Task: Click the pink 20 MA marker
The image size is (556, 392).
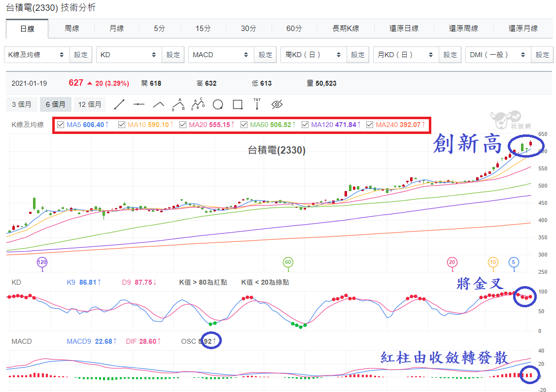Action: click(452, 262)
